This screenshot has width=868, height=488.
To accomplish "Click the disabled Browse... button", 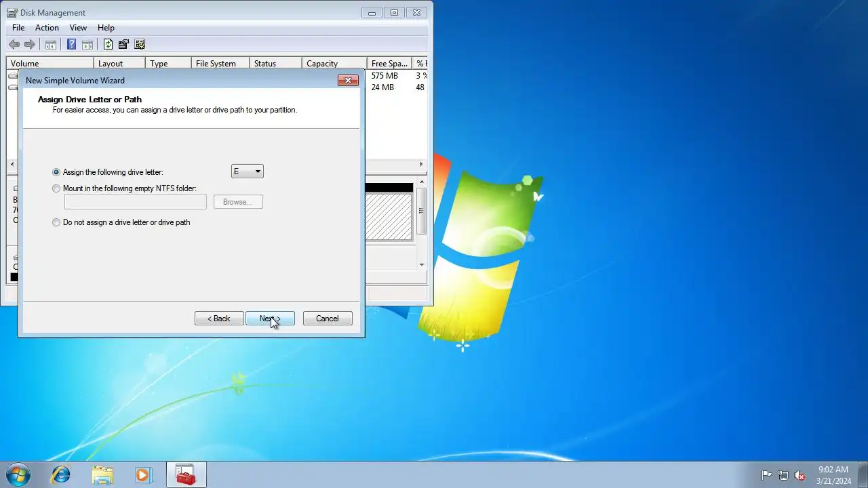I will point(238,202).
